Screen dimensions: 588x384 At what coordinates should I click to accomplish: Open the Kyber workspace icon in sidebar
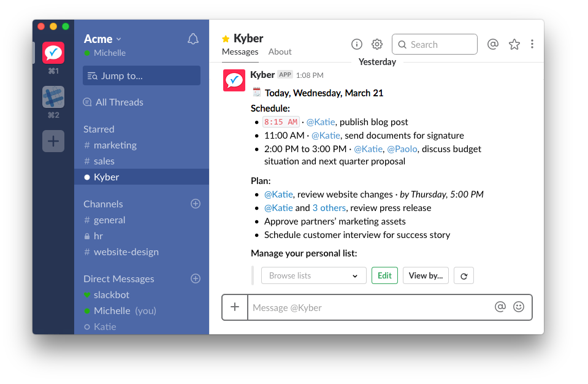[53, 53]
